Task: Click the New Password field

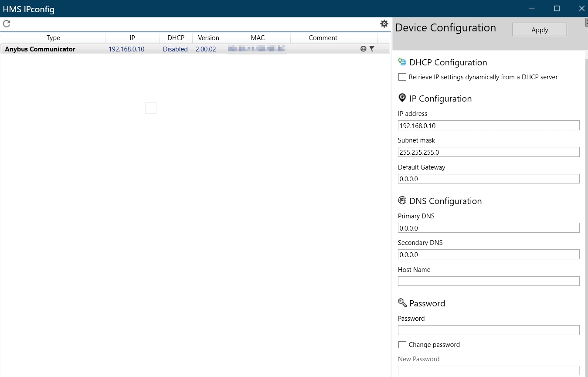Action: point(489,370)
